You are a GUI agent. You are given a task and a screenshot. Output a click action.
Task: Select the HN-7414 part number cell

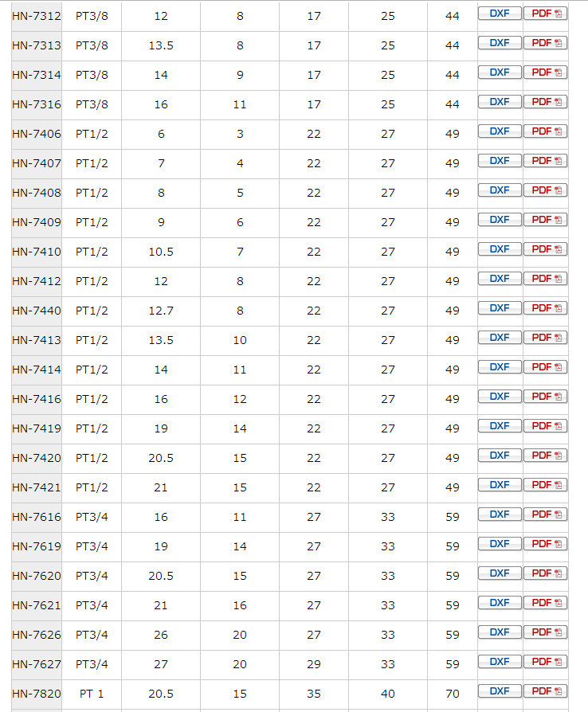[37, 370]
